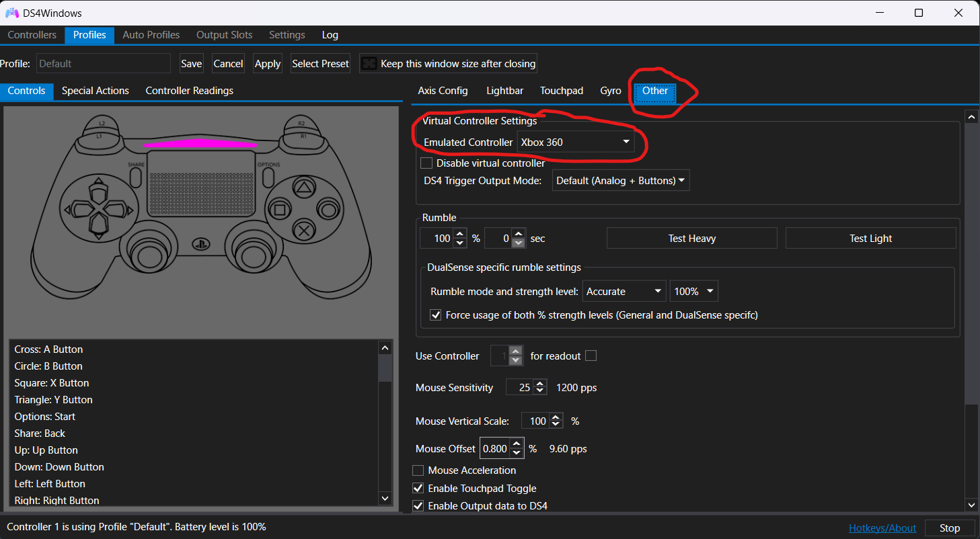Image resolution: width=980 pixels, height=539 pixels.
Task: Open the Touchpad settings tab
Action: [x=562, y=91]
